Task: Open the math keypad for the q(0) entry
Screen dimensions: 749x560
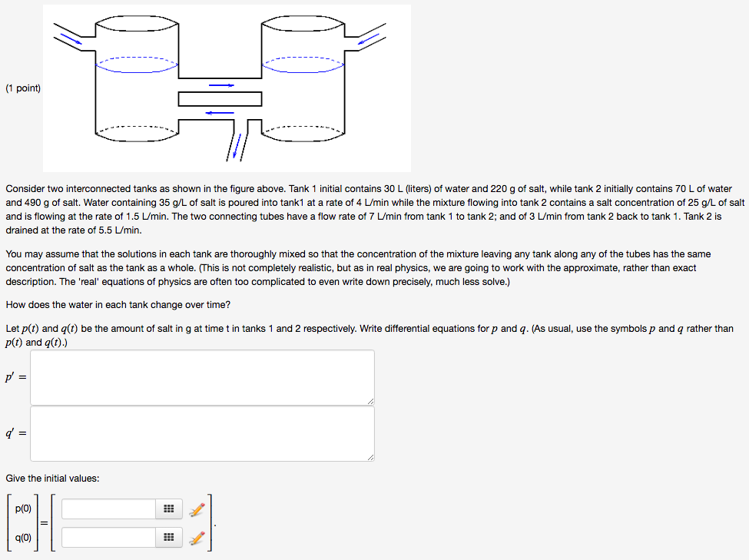Action: [x=168, y=538]
